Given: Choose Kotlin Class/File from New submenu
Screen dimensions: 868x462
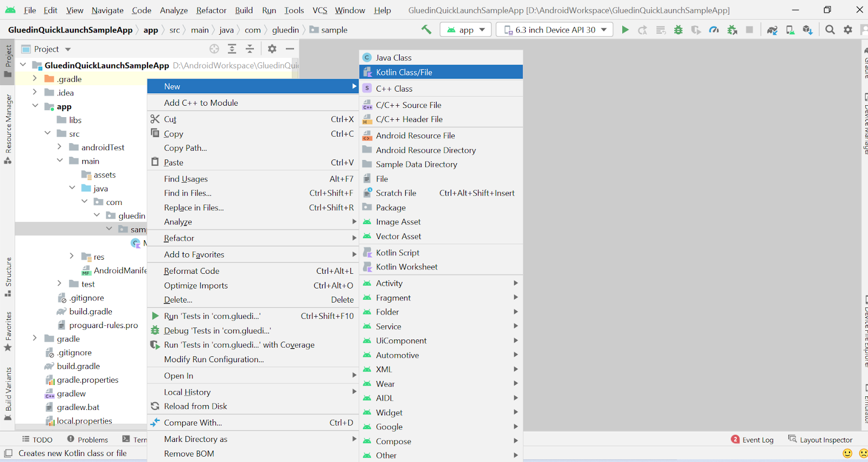Looking at the screenshot, I should (x=441, y=72).
